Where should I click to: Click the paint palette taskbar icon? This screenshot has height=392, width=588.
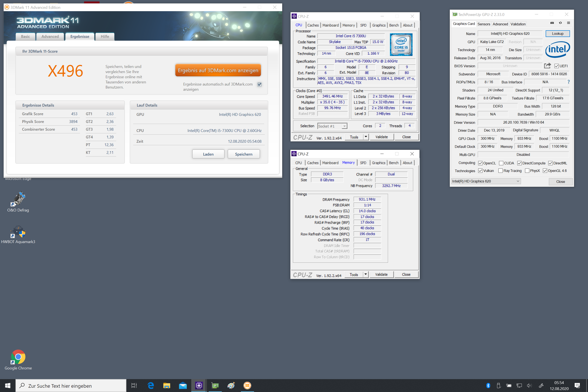pyautogui.click(x=231, y=386)
